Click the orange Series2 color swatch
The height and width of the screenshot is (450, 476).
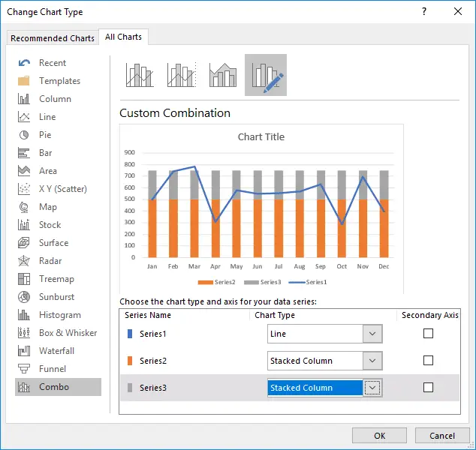tap(130, 361)
